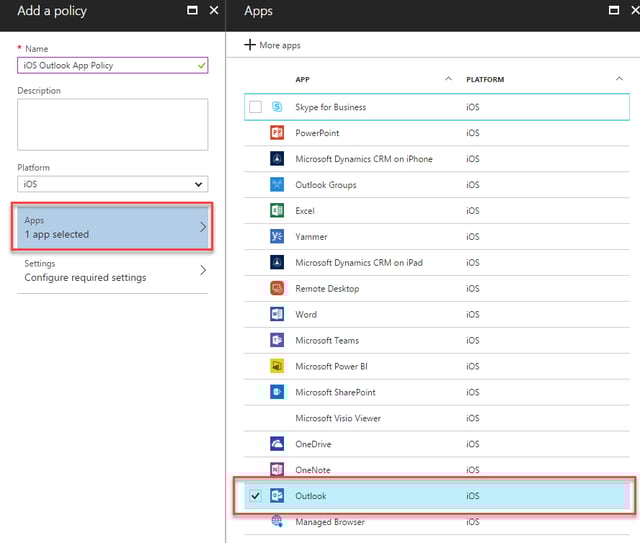Click iOS platform cell in Outlook row
This screenshot has height=543, width=640.
click(473, 496)
